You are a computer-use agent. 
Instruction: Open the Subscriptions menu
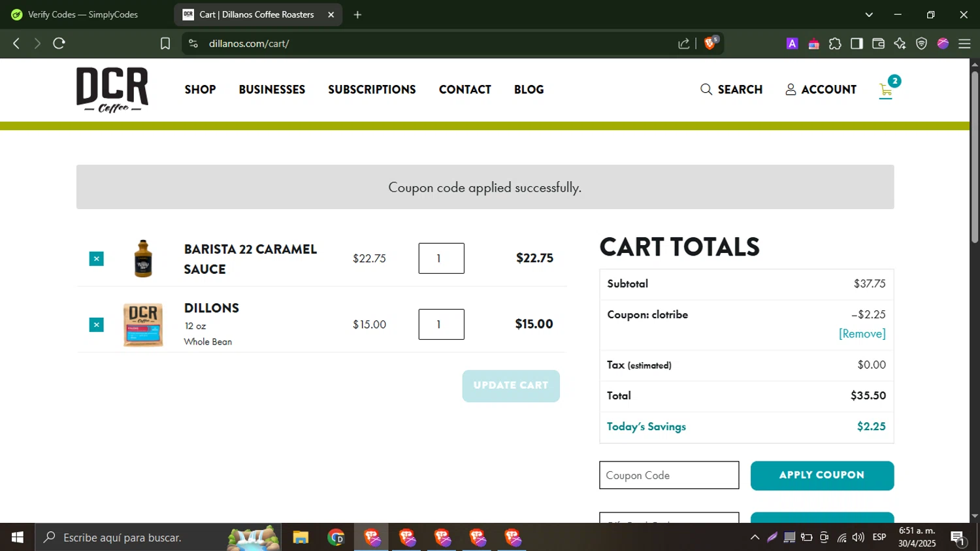point(372,90)
